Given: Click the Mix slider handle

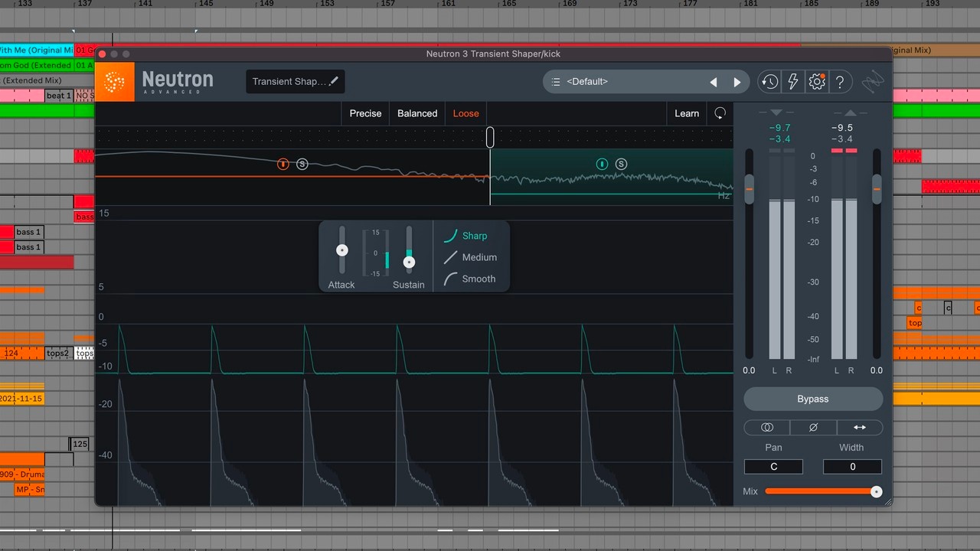Looking at the screenshot, I should pos(876,491).
